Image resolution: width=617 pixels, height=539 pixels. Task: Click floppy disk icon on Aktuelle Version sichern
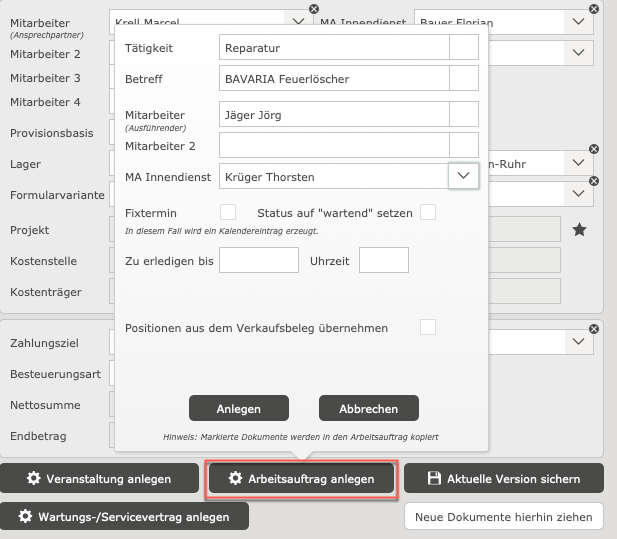click(434, 478)
